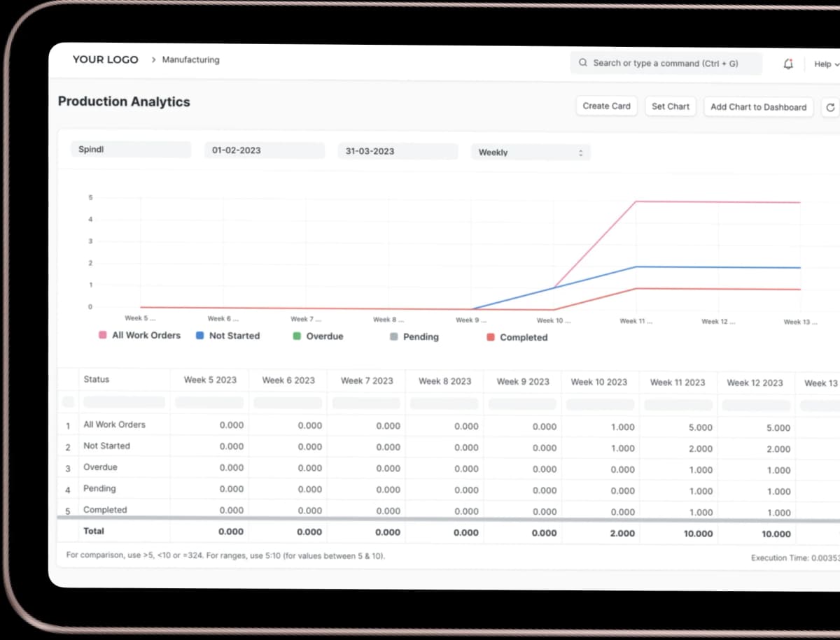Screen dimensions: 840x640
Task: Click the breadcrumb chevron before Manufacturing
Action: click(153, 60)
